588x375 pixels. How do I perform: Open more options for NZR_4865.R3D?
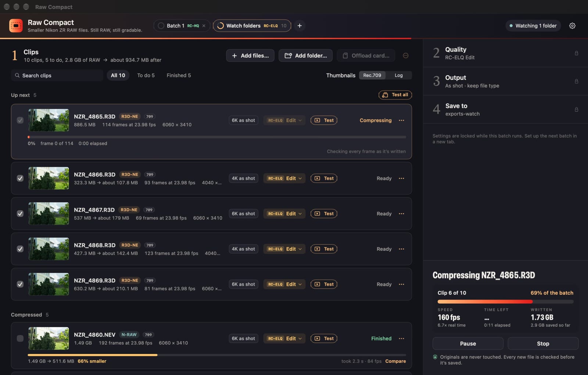tap(401, 120)
